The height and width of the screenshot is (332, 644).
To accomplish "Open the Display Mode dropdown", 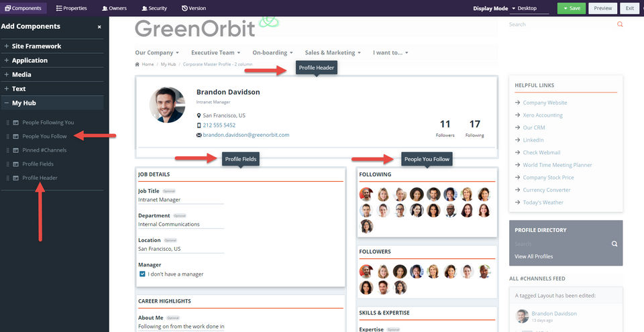I will (x=529, y=8).
